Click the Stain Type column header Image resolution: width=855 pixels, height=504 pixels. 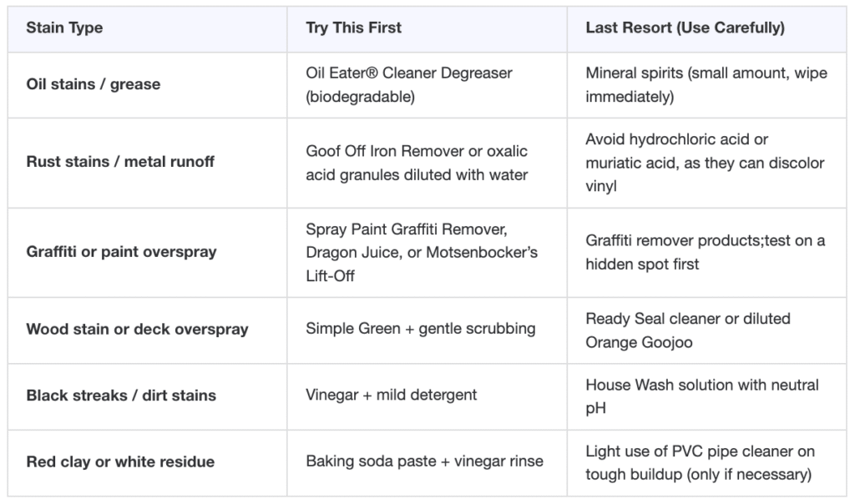tap(64, 28)
